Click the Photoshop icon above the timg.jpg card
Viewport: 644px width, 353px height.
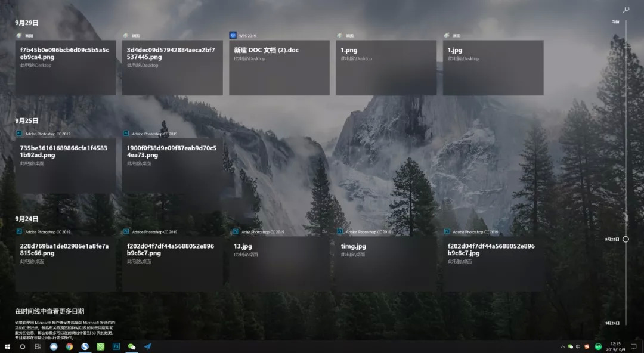[340, 232]
